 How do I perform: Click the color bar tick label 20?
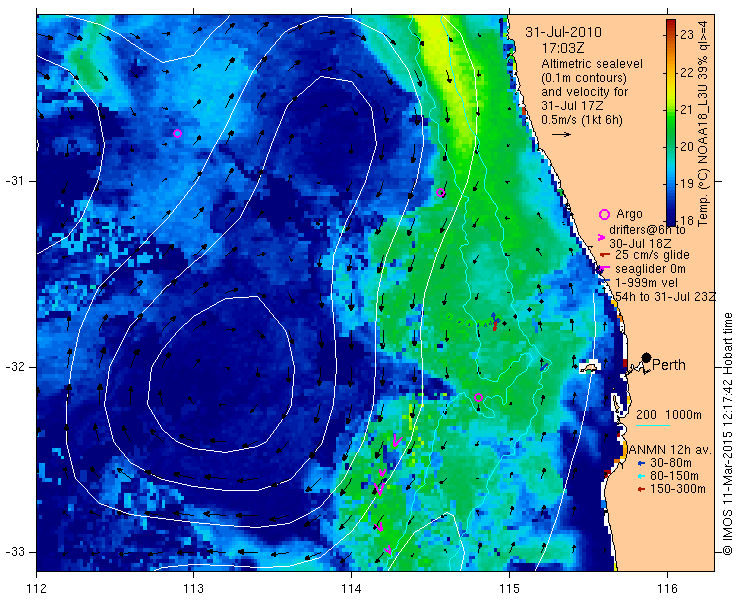click(x=687, y=147)
